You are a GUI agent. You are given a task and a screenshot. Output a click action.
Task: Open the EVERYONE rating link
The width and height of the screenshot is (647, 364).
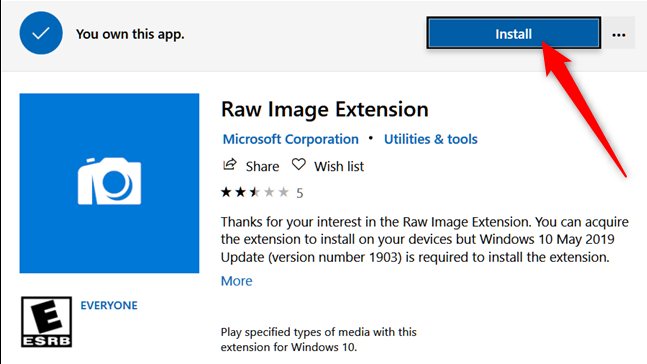point(109,305)
